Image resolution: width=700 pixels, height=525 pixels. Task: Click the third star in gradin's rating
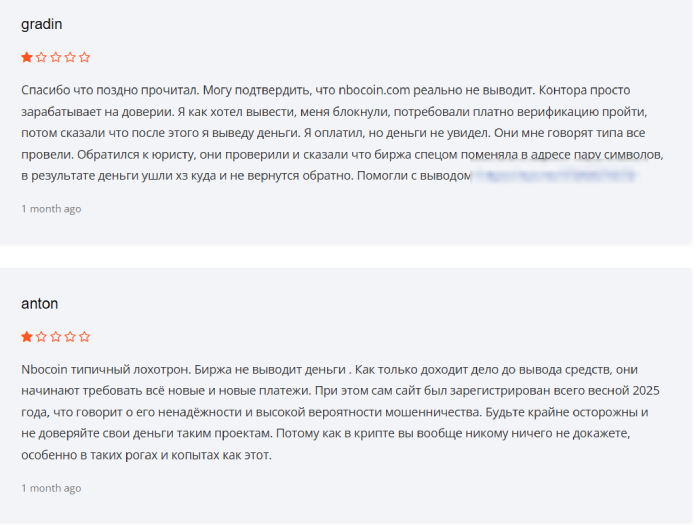point(56,57)
